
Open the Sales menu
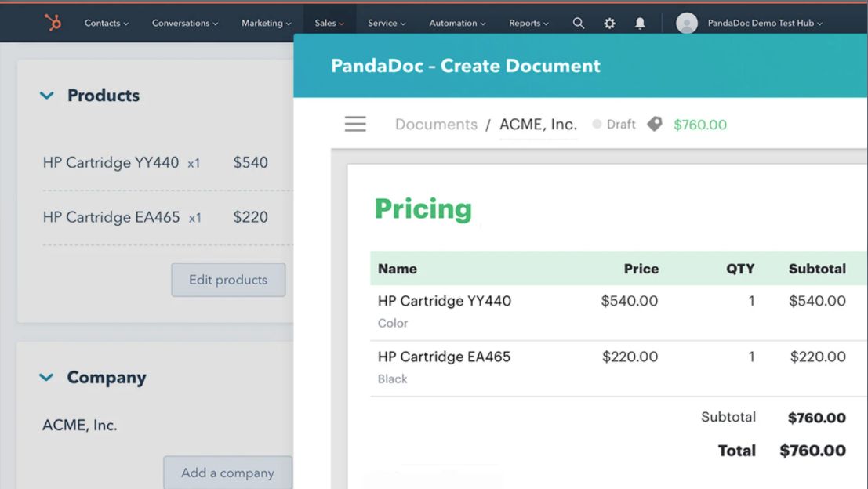click(x=329, y=23)
